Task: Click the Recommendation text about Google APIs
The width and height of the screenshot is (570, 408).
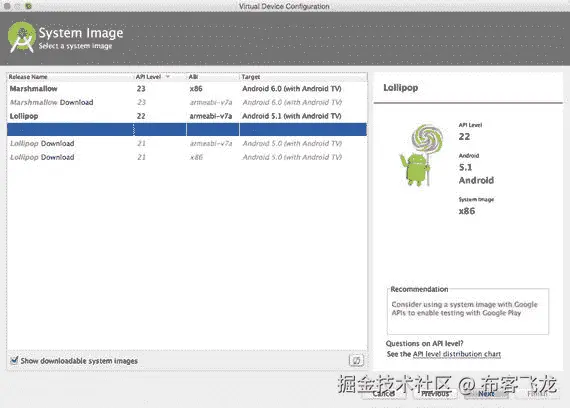Action: point(464,308)
